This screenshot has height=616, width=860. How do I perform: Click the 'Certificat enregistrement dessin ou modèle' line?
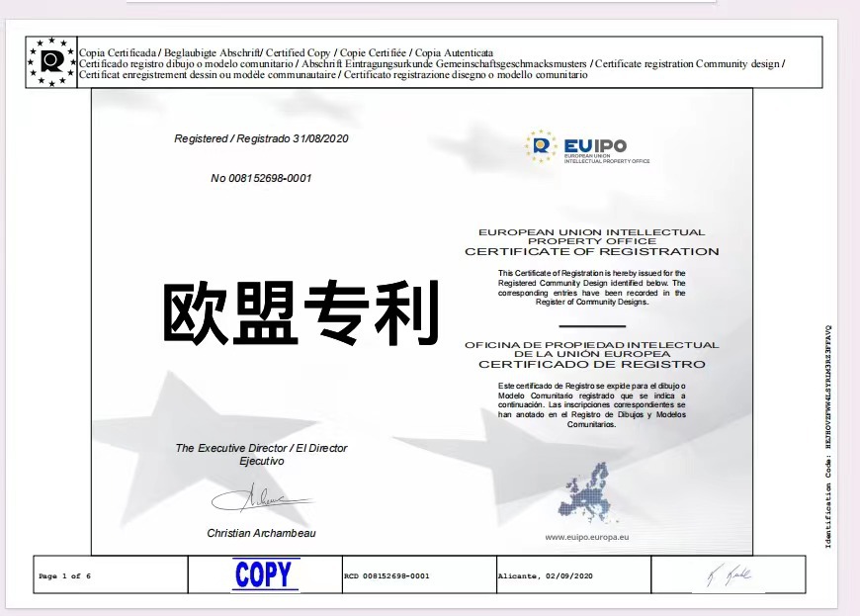333,74
